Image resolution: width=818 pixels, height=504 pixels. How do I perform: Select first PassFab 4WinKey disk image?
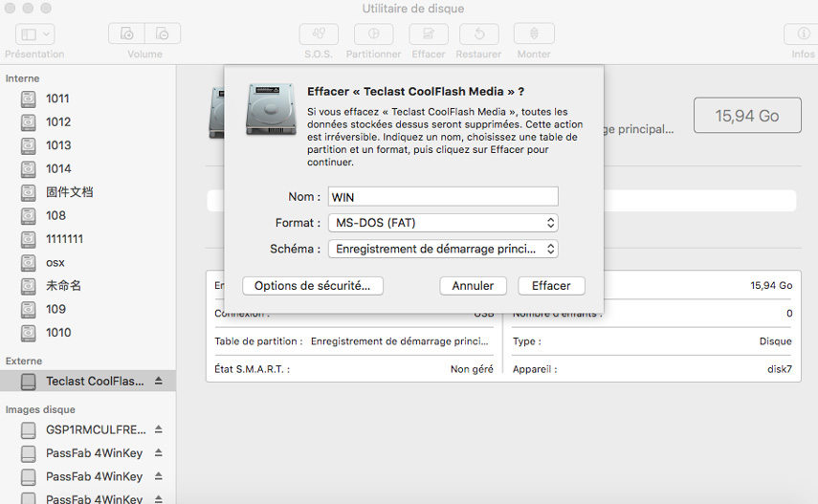tap(94, 453)
